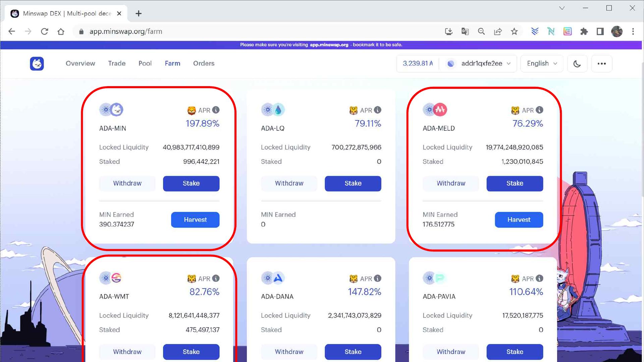Show APR info for ADA-DANA
644x362 pixels.
(378, 278)
